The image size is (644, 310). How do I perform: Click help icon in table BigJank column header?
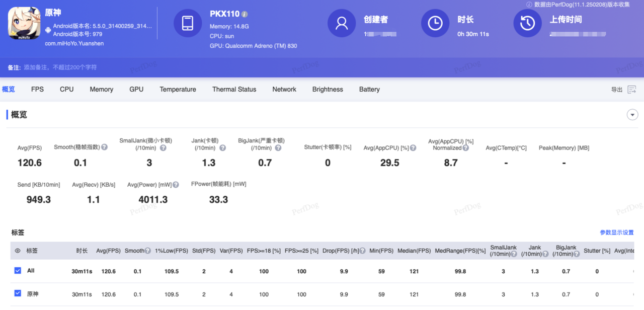[577, 254]
